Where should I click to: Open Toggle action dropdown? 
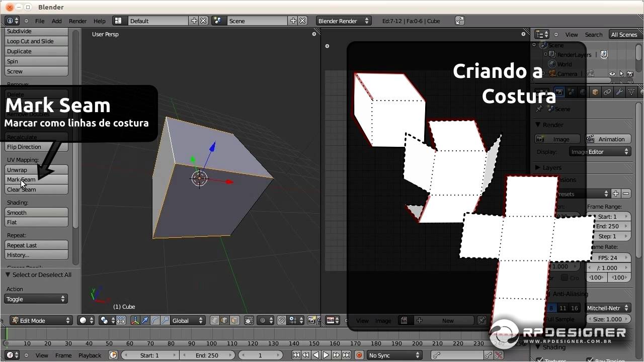coord(36,299)
